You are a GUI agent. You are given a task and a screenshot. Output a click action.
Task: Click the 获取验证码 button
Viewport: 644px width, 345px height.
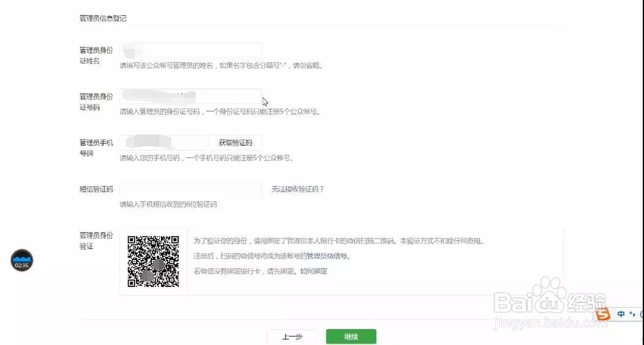coord(235,142)
